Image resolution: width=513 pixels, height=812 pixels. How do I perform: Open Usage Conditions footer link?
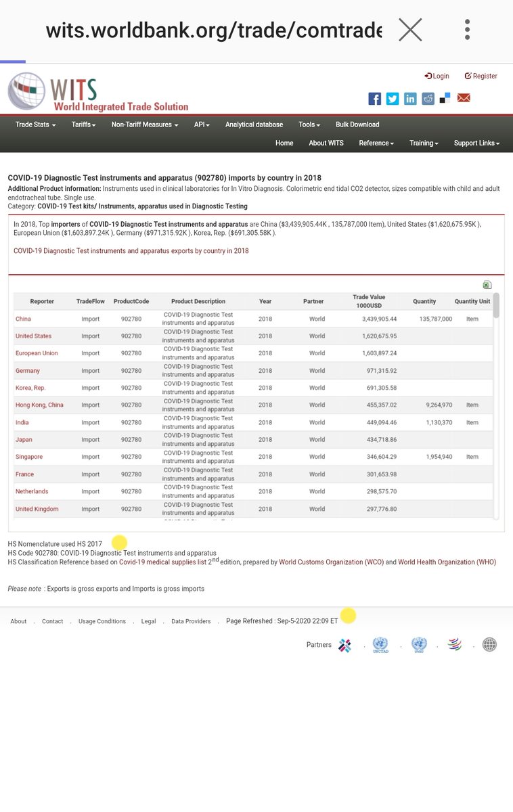coord(102,621)
